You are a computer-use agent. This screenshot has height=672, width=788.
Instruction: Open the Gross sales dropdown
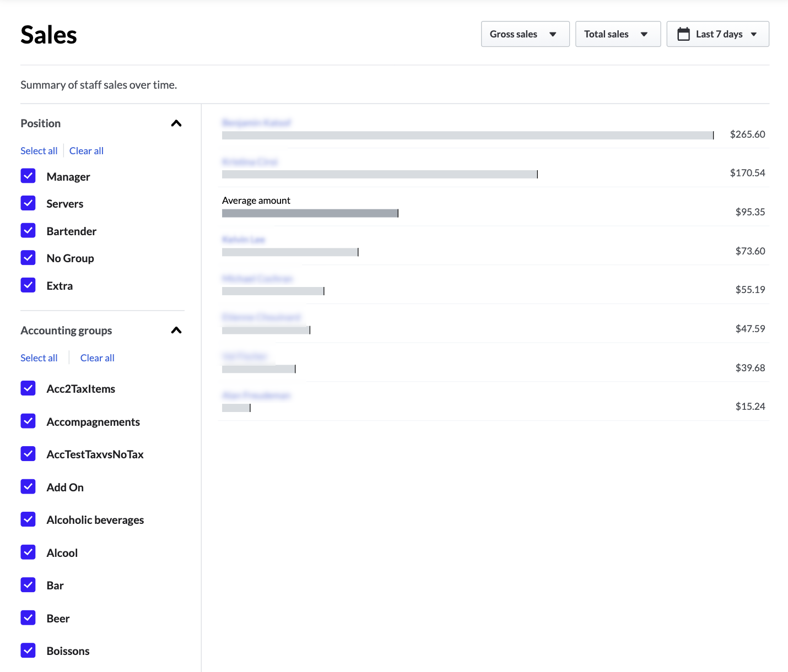525,34
